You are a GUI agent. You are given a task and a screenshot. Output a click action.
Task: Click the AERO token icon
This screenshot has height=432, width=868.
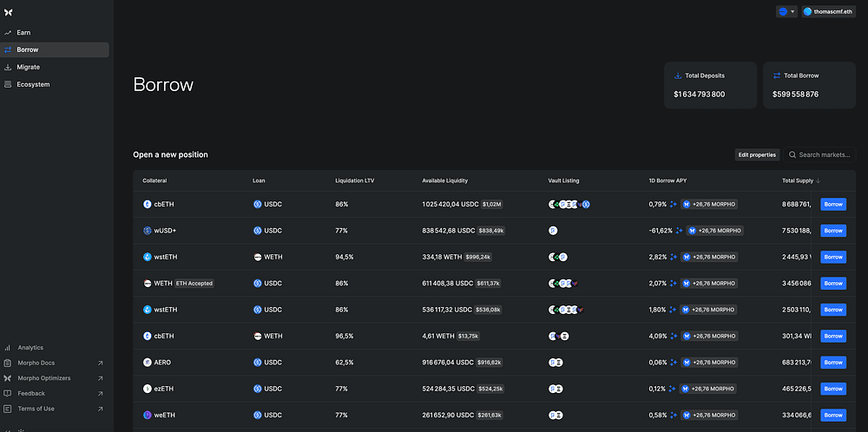pyautogui.click(x=148, y=363)
